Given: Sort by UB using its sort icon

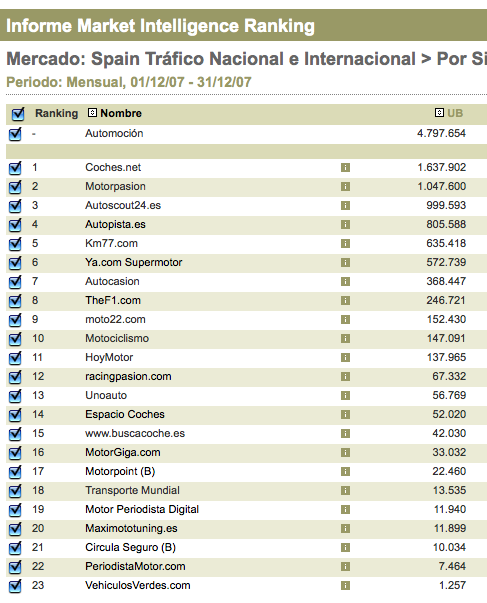Looking at the screenshot, I should pos(439,113).
